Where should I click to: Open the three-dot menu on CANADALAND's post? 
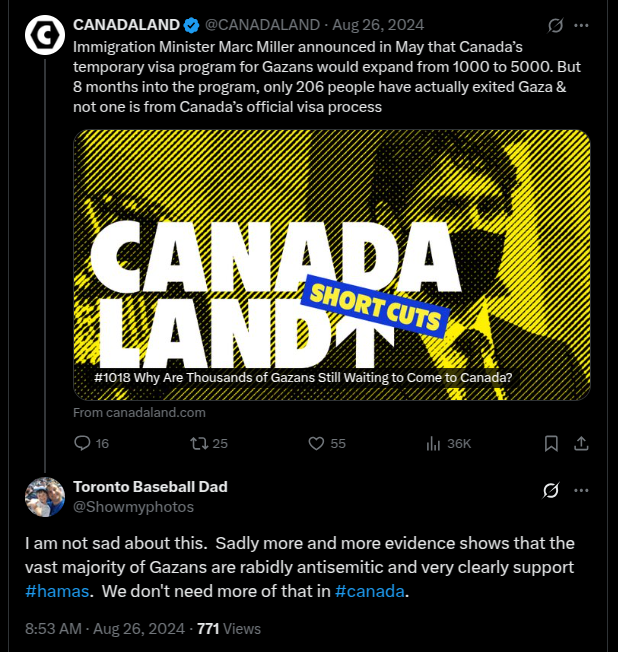(581, 25)
